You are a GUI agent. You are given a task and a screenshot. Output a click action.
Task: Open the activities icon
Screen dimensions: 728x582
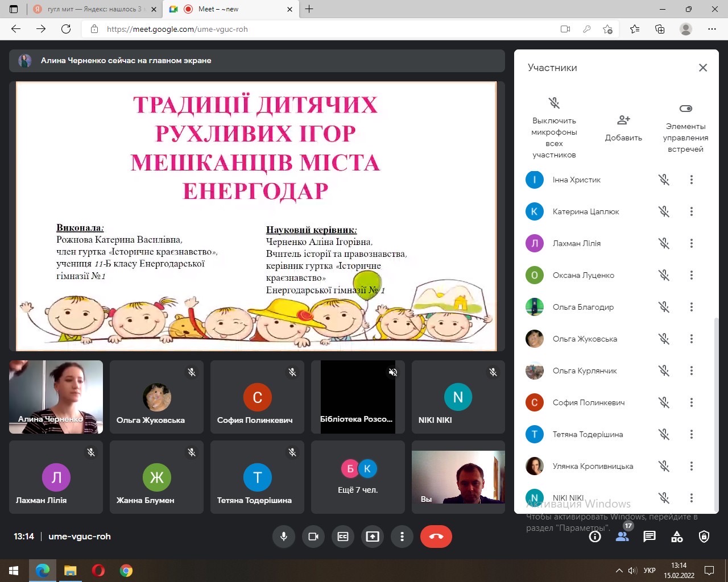(x=677, y=537)
